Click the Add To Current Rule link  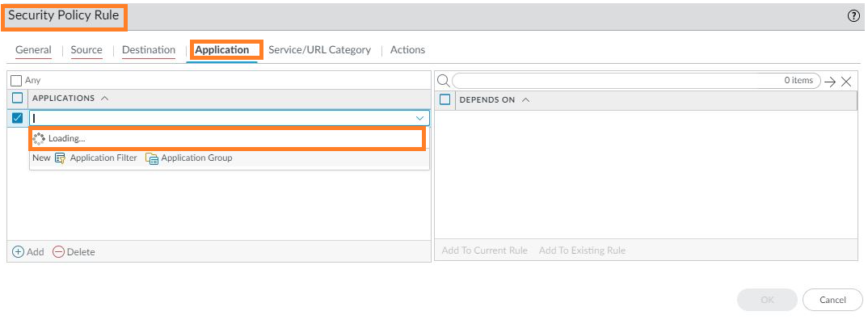[484, 250]
